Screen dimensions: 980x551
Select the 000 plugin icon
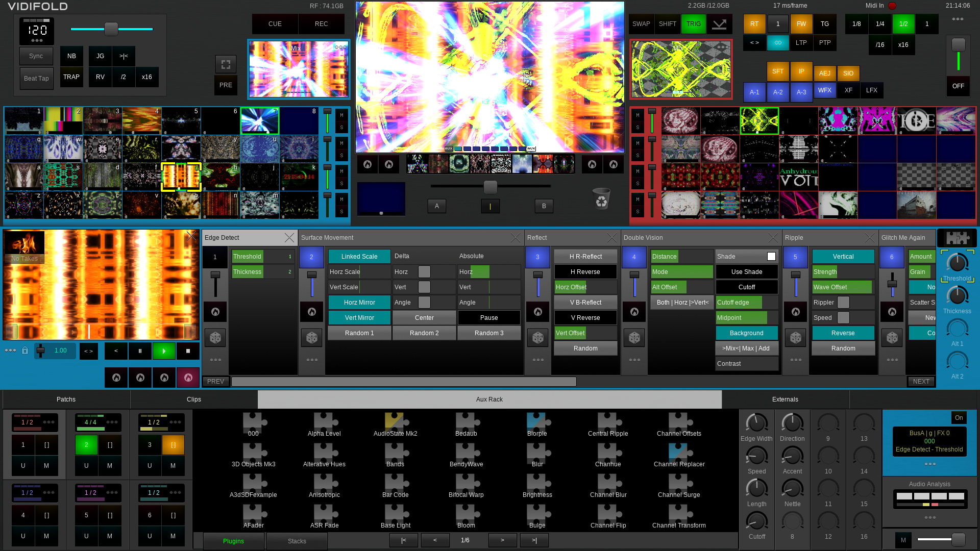[x=254, y=421]
